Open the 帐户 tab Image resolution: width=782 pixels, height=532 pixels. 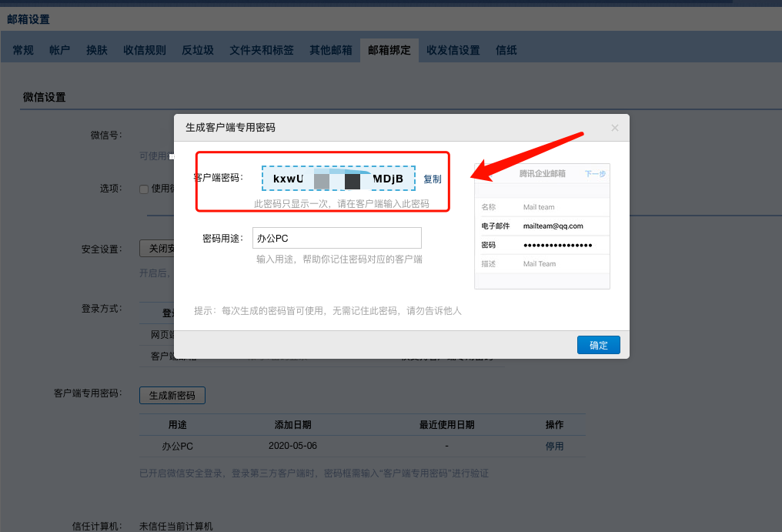coord(59,50)
